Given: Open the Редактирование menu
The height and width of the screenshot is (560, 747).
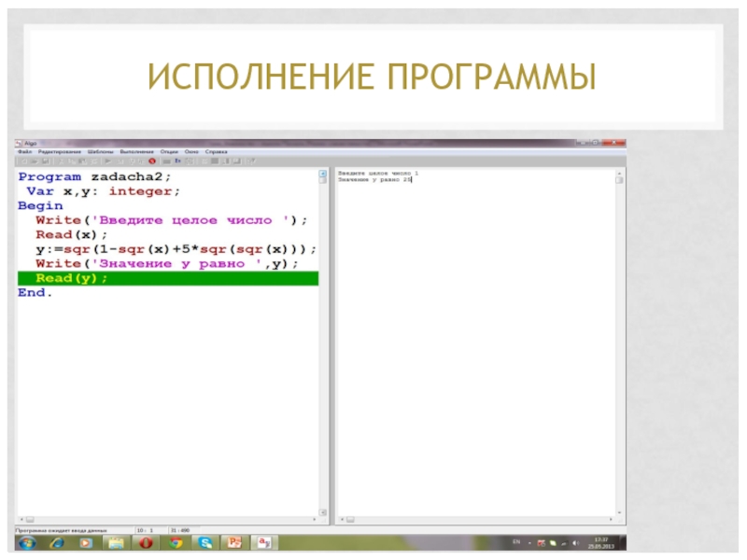Looking at the screenshot, I should tap(60, 152).
